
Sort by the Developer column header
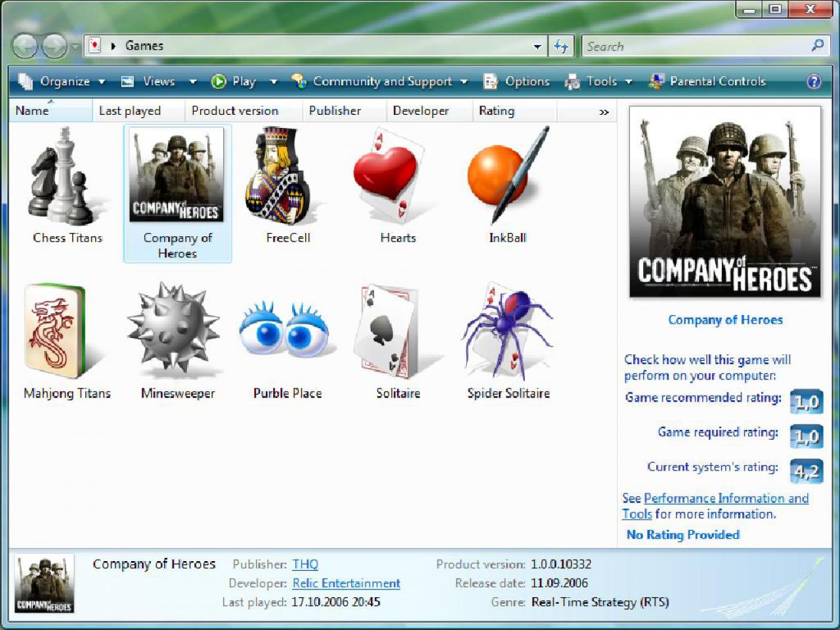[429, 111]
